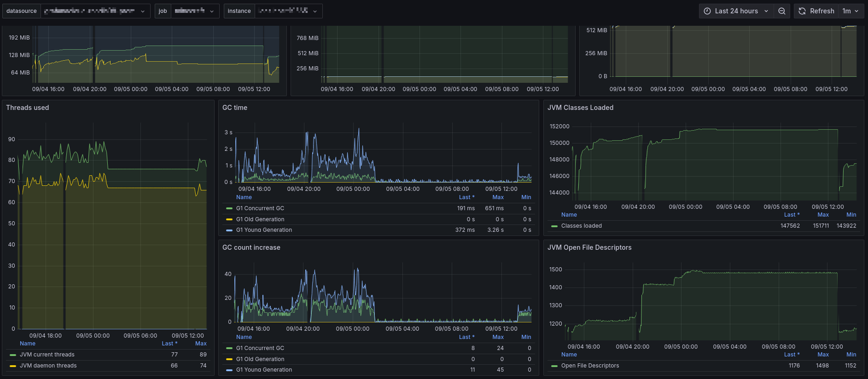The image size is (868, 379).
Task: Open the JVM Open File Descriptors panel menu
Action: [x=589, y=247]
